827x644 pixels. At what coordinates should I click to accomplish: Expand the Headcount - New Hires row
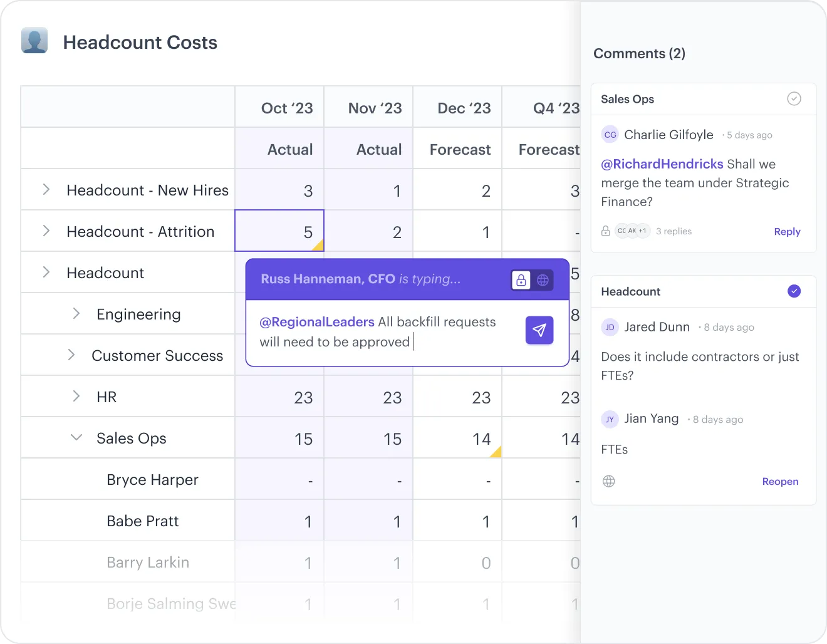tap(46, 189)
